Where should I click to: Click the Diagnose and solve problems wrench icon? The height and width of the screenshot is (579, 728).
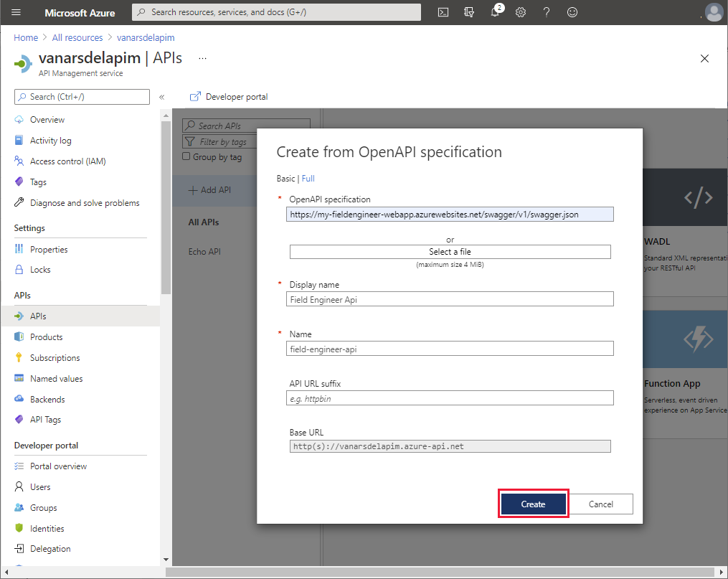pyautogui.click(x=19, y=202)
